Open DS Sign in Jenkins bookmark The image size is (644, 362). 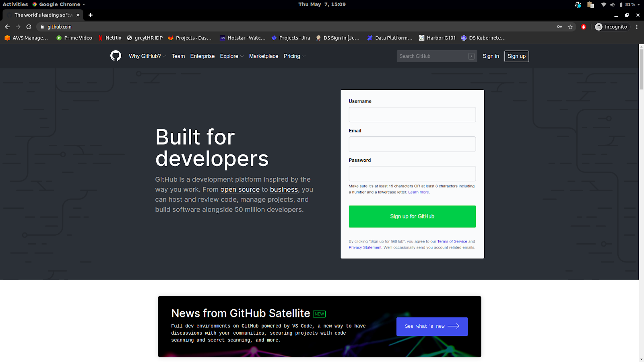(337, 38)
